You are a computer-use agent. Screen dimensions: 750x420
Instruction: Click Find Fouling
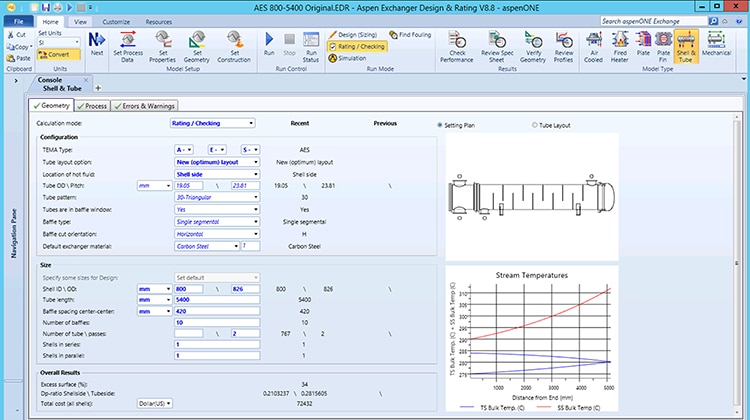[410, 35]
